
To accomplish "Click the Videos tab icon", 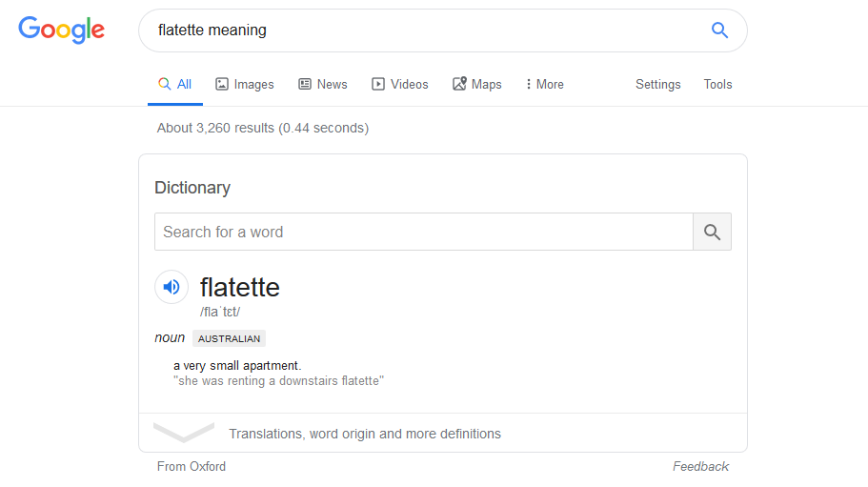I will (x=378, y=84).
